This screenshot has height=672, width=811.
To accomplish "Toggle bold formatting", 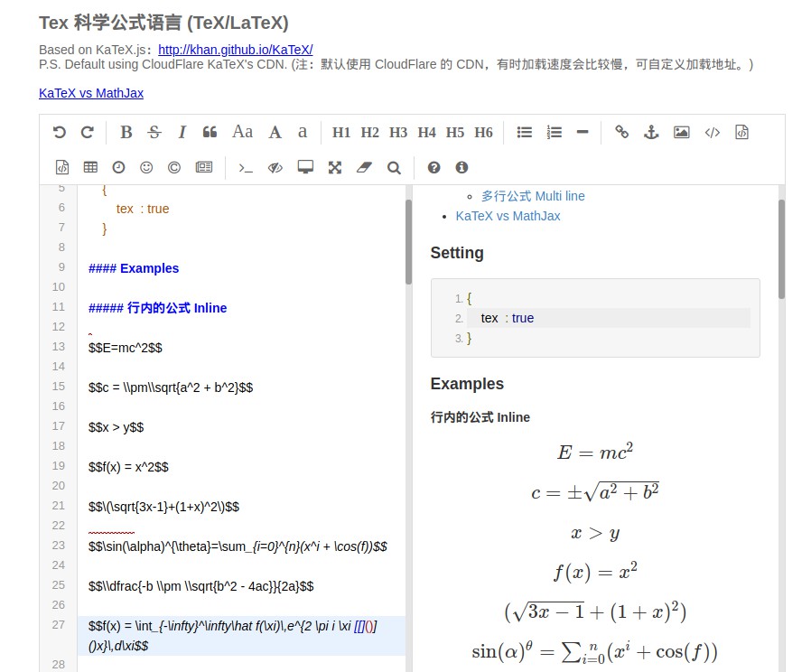I will (x=126, y=133).
